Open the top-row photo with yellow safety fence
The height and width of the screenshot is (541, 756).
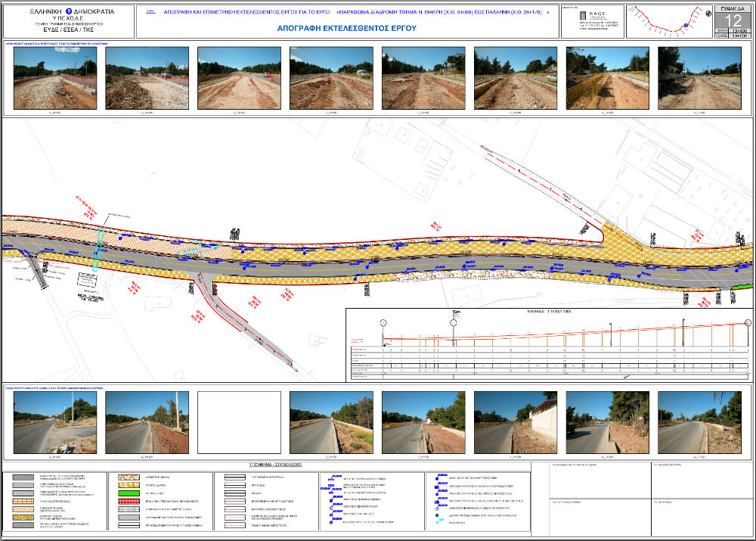point(608,78)
